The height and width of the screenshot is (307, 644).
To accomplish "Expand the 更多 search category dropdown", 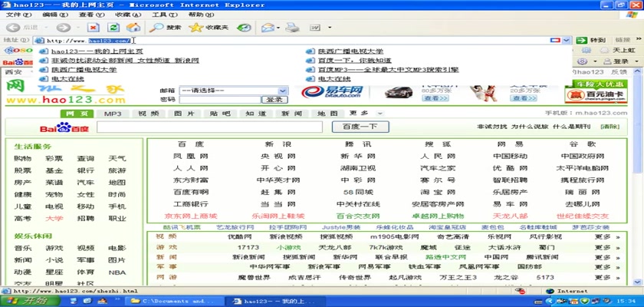I will (380, 114).
